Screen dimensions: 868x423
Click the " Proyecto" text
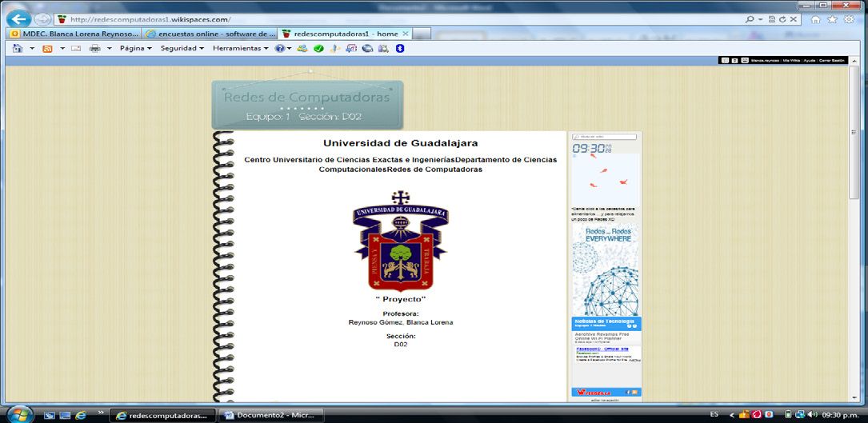click(400, 299)
